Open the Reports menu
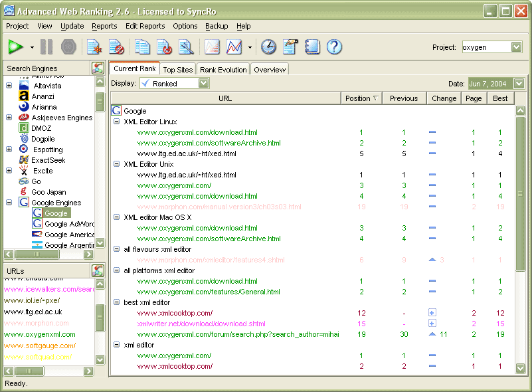Viewport: 532px width, 392px height. pos(104,26)
